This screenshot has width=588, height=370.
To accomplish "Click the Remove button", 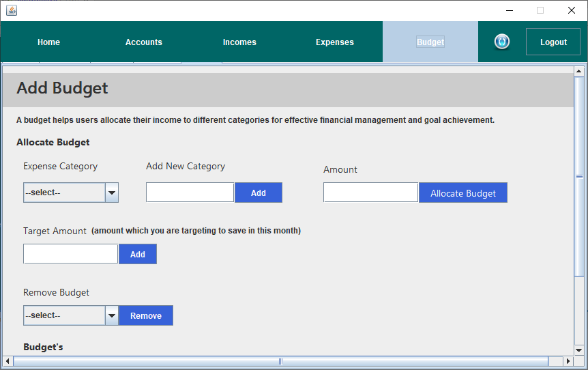I will [x=146, y=315].
